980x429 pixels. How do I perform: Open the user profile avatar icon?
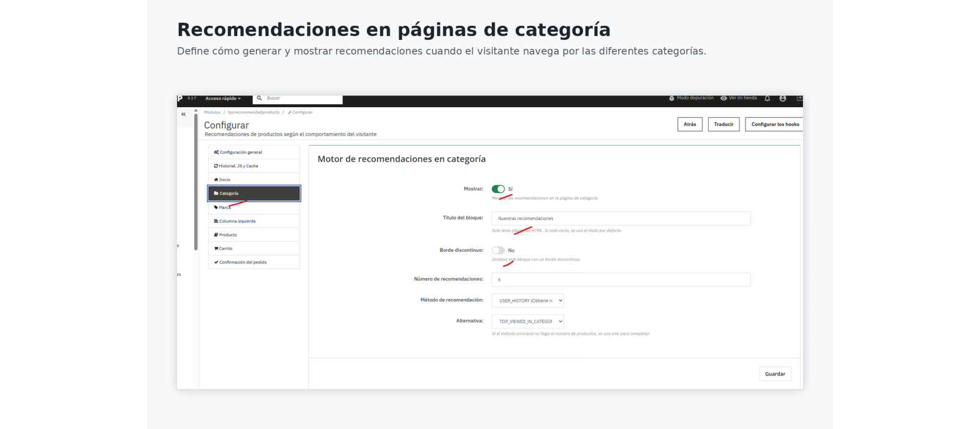(x=783, y=98)
